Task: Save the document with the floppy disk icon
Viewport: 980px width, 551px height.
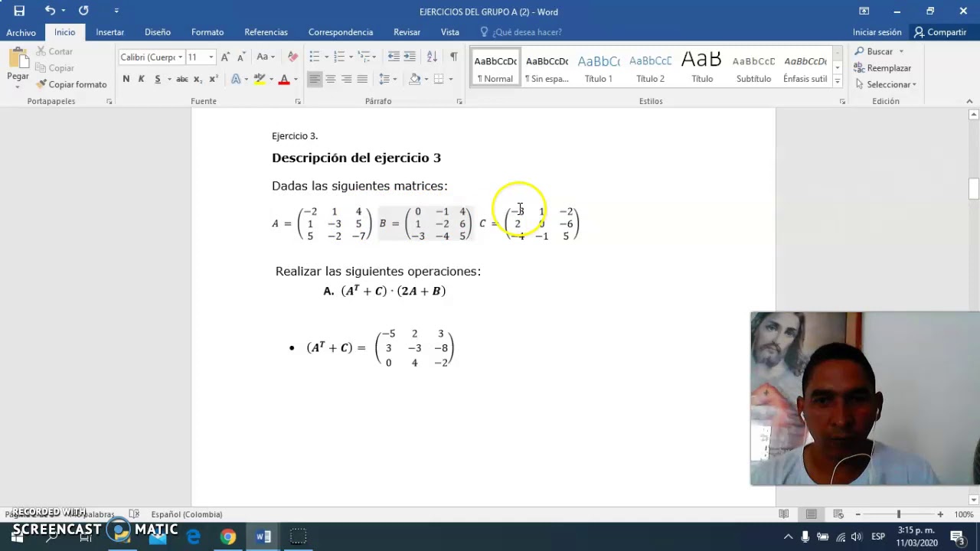Action: (19, 11)
